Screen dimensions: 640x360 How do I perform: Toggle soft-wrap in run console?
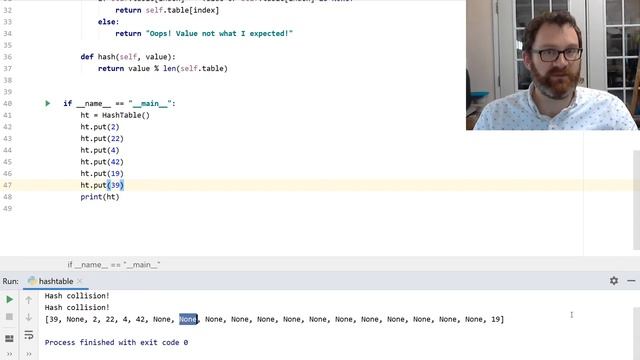tap(29, 335)
